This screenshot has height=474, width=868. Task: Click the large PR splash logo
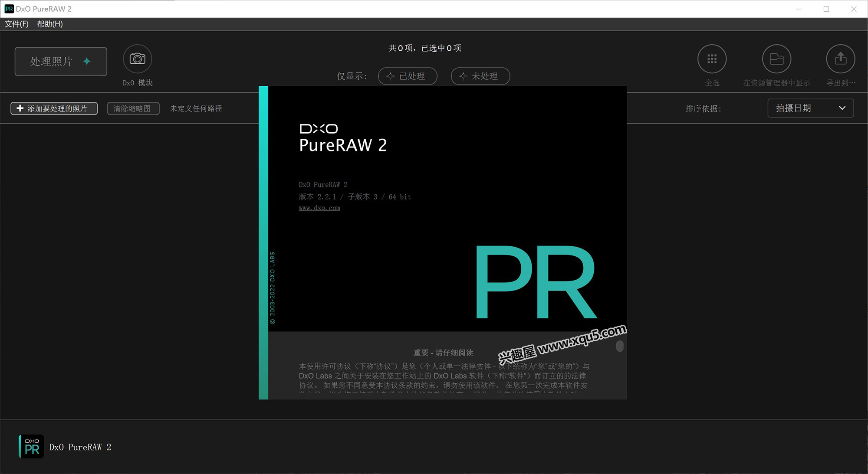536,282
